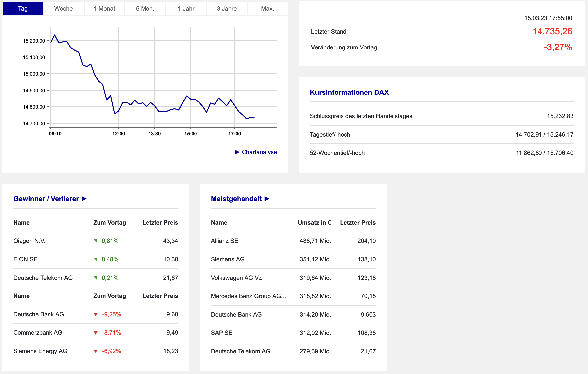Viewport: 588px width, 374px height.
Task: Click the triangle icon before Chartanalyse
Action: 237,152
